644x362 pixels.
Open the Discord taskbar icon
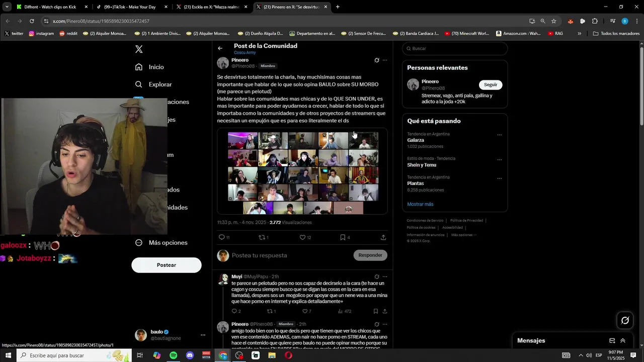190,355
